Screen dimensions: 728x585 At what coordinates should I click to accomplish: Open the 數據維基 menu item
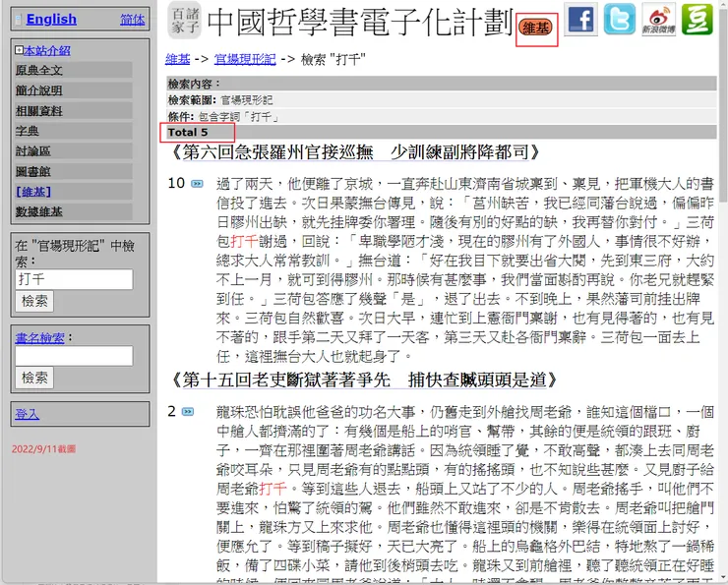(74, 212)
